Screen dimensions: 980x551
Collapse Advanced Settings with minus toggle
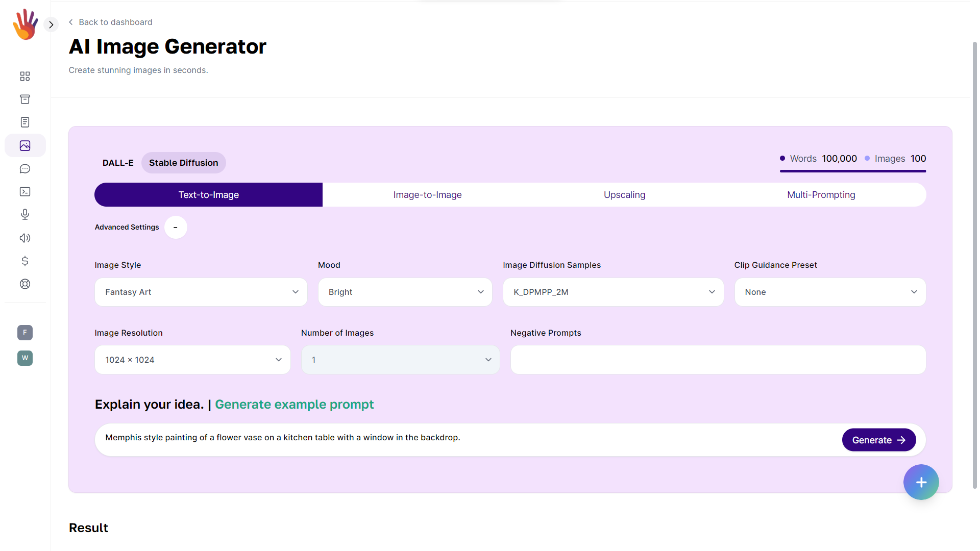pos(176,227)
